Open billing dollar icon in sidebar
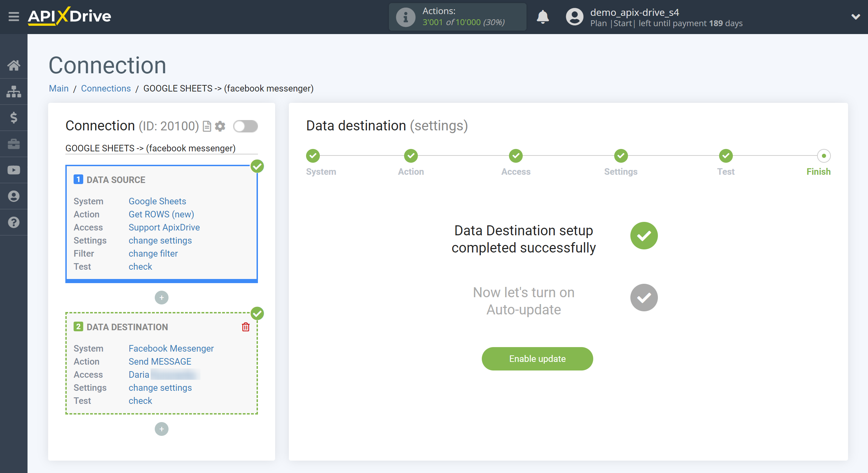This screenshot has height=473, width=868. tap(14, 118)
